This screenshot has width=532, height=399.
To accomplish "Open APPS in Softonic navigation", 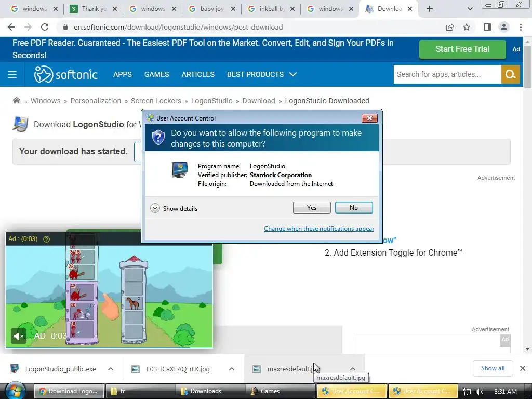I will point(123,74).
